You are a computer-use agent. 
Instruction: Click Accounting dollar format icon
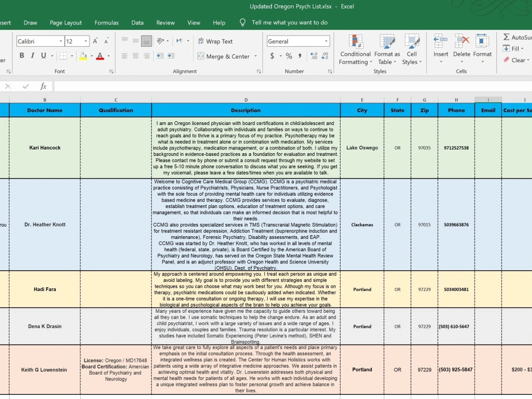[272, 56]
